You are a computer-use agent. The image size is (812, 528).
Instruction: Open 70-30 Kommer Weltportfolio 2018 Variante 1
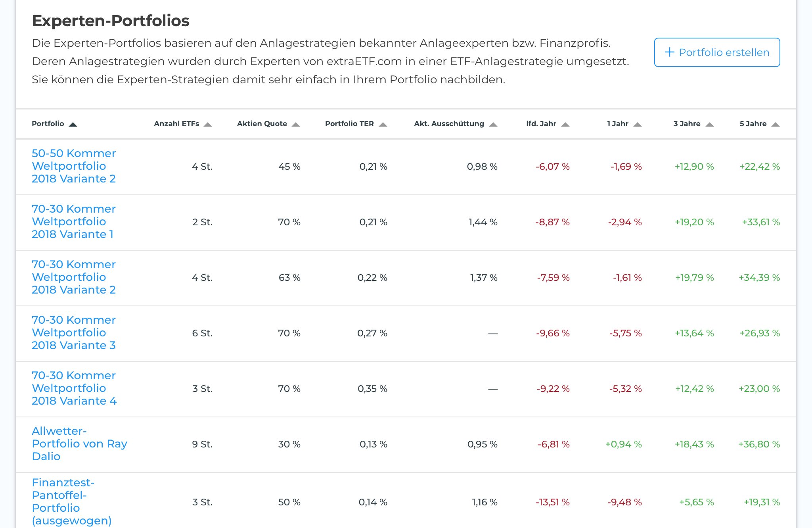(x=74, y=222)
